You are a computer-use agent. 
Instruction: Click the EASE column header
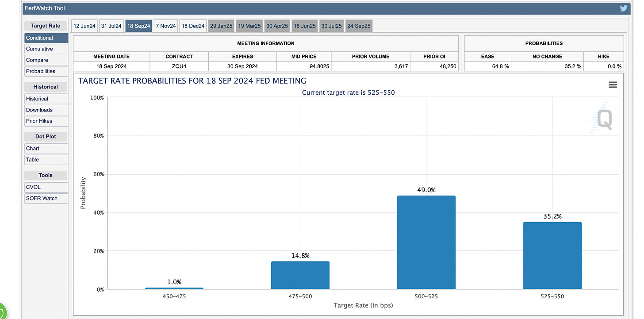[x=488, y=57]
